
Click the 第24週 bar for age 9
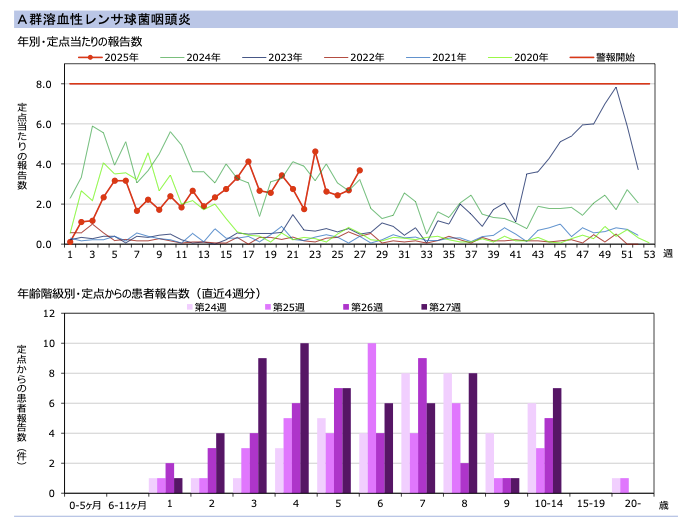(490, 463)
